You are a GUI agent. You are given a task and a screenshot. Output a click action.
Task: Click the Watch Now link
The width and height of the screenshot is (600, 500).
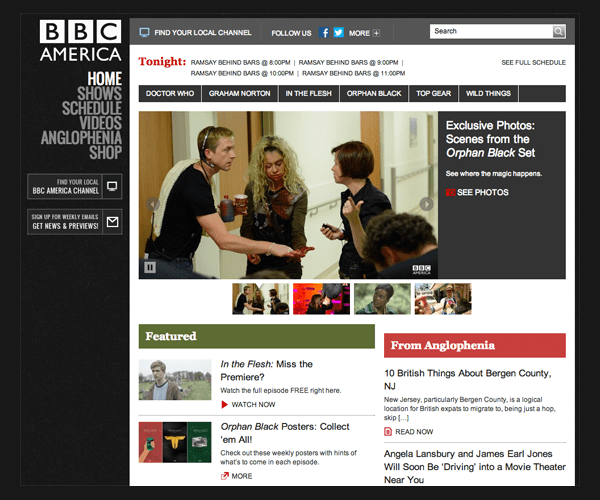[253, 404]
